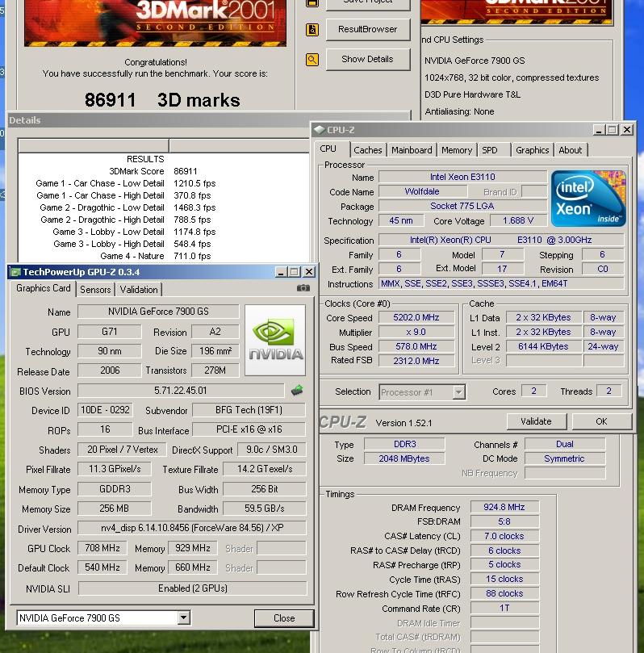Click the BIOS save chip icon in GPU-Z

297,390
